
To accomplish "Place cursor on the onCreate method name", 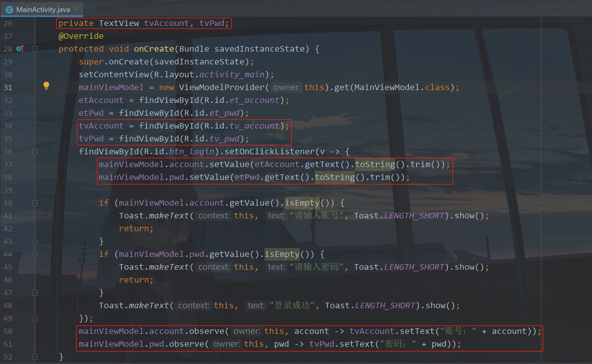I will point(154,49).
